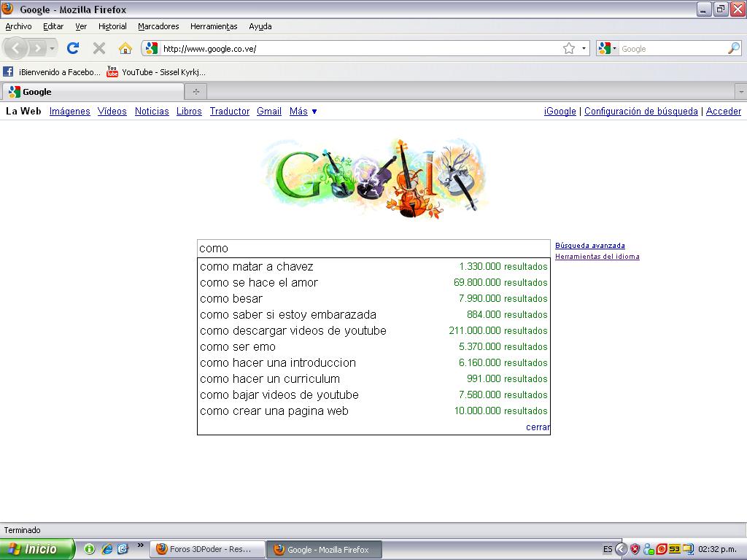Select suggestion 'como hacer un curriculum'
747x560 pixels.
[x=373, y=379]
